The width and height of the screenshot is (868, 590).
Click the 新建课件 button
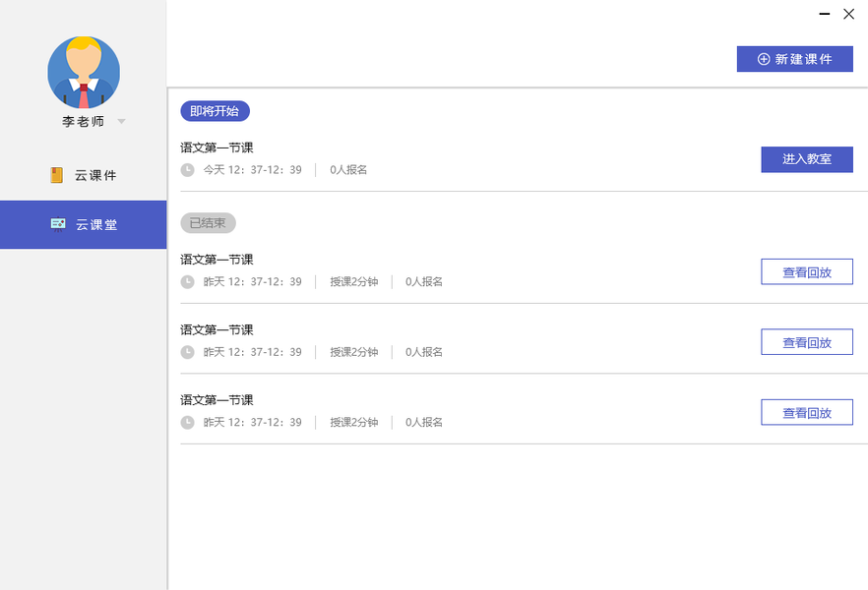click(794, 59)
